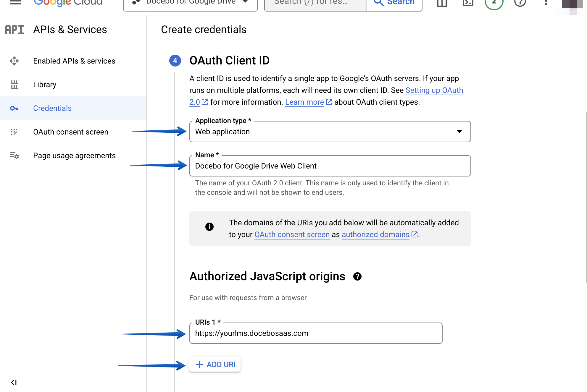Open the OAuth consent screen page
The height and width of the screenshot is (392, 587).
pos(70,132)
